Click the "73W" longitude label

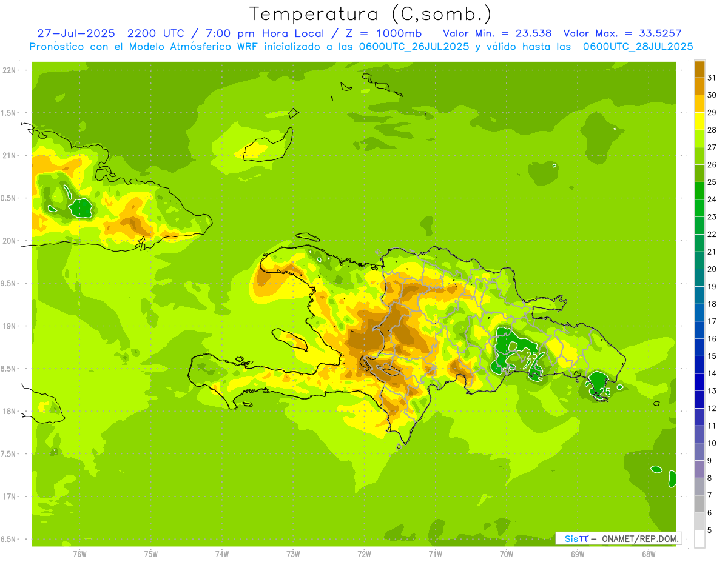click(293, 554)
